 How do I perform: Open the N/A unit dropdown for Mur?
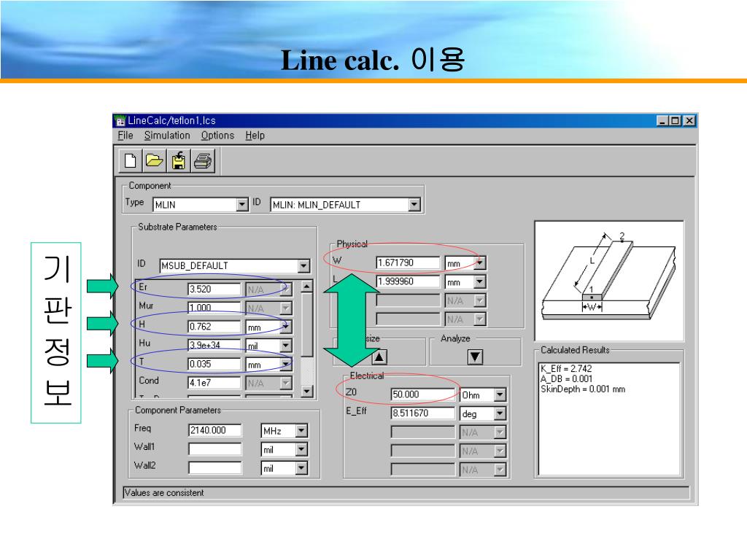pos(285,308)
